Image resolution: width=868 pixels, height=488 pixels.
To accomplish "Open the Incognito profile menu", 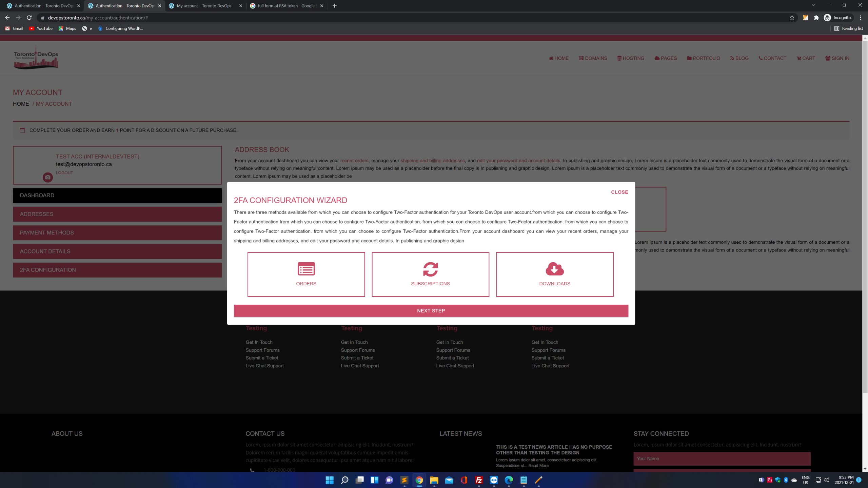I will [x=837, y=18].
